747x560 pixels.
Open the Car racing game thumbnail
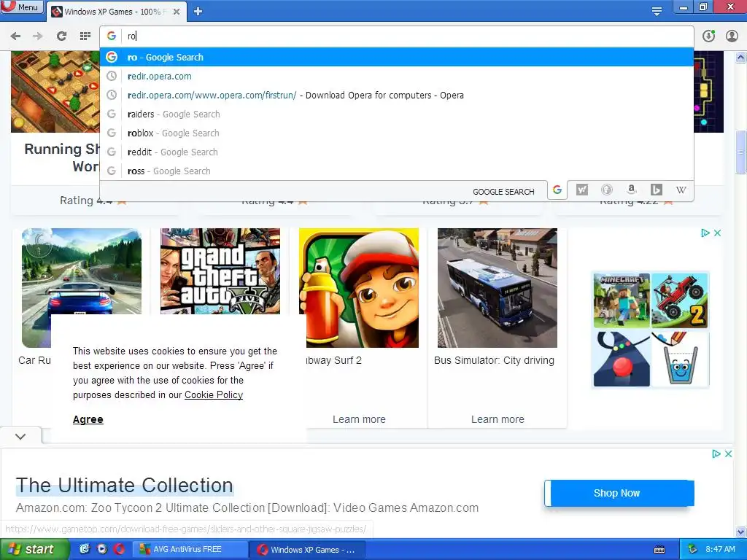click(x=82, y=271)
